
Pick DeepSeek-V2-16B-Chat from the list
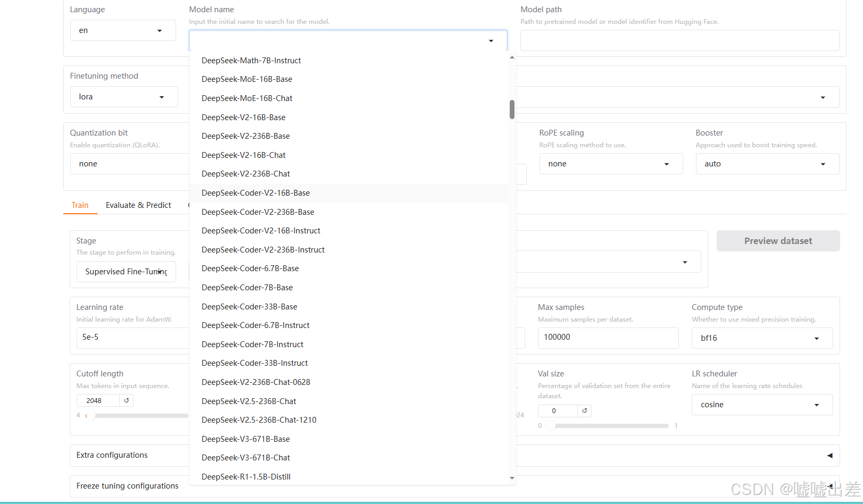(348, 155)
